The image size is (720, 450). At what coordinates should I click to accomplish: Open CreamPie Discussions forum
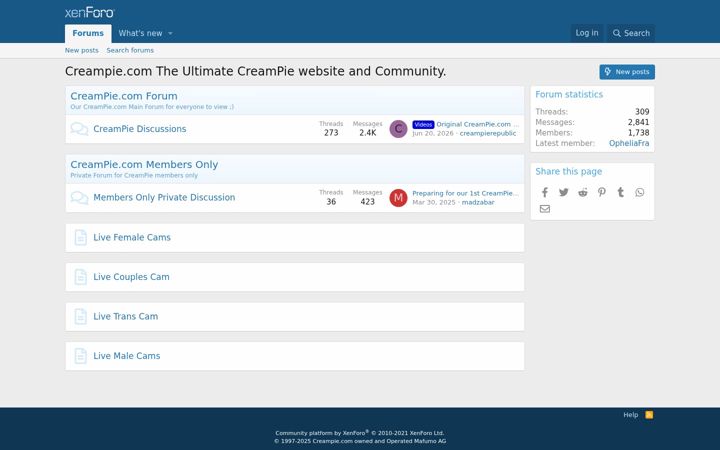coord(140,129)
